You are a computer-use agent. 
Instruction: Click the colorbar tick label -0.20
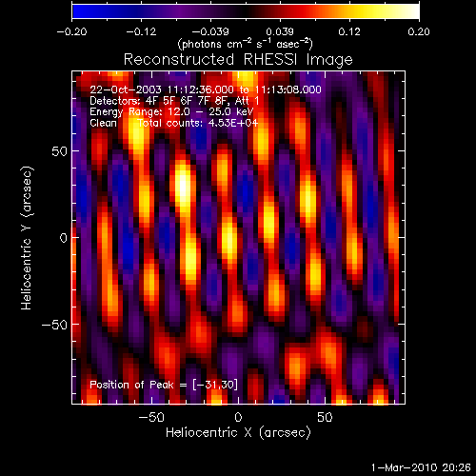pyautogui.click(x=71, y=31)
